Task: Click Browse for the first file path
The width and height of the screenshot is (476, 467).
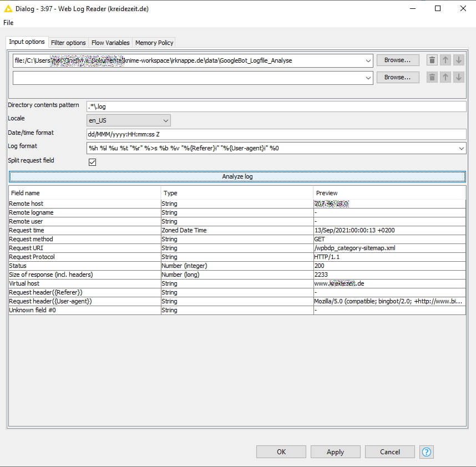Action: (398, 60)
